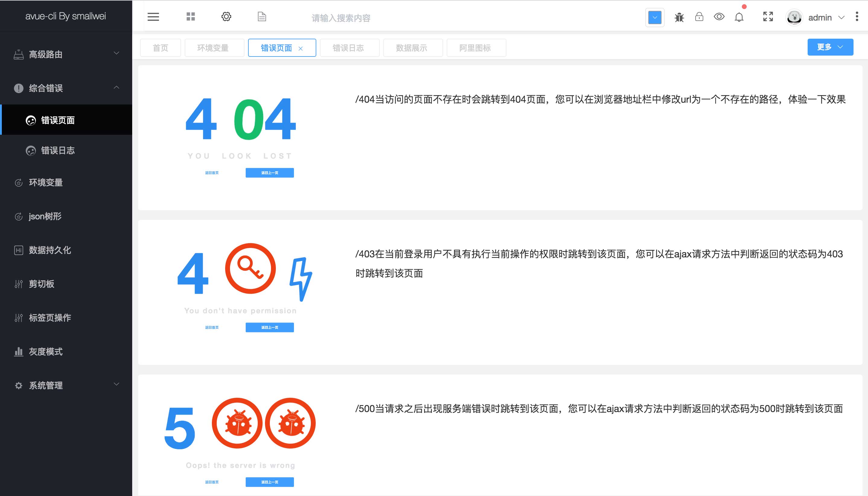Click the first red bug circle in 500
The height and width of the screenshot is (496, 868).
[237, 423]
